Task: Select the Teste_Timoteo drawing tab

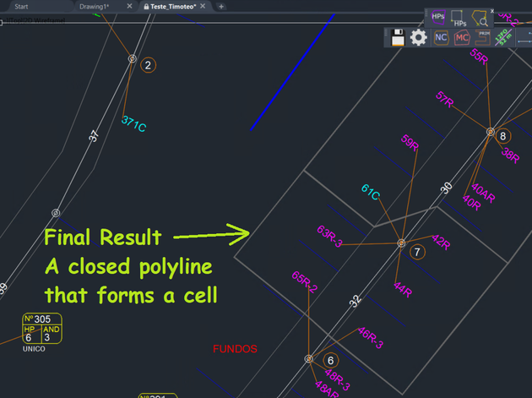Action: click(173, 6)
